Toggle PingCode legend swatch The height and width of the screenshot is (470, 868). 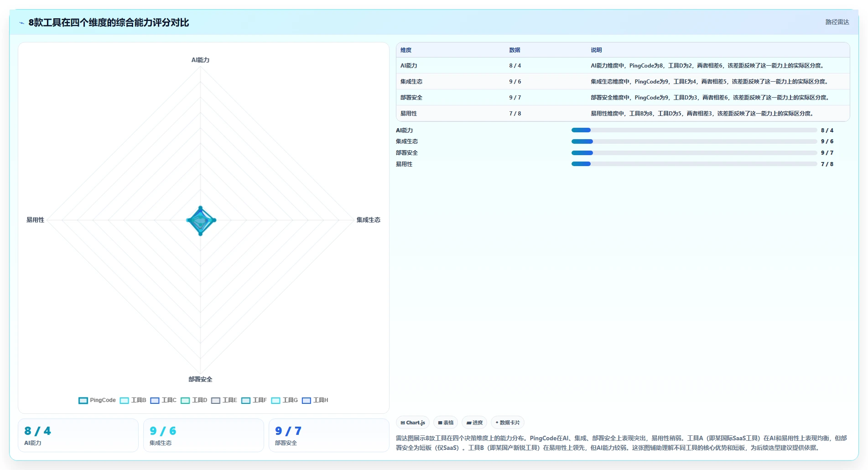tap(83, 401)
